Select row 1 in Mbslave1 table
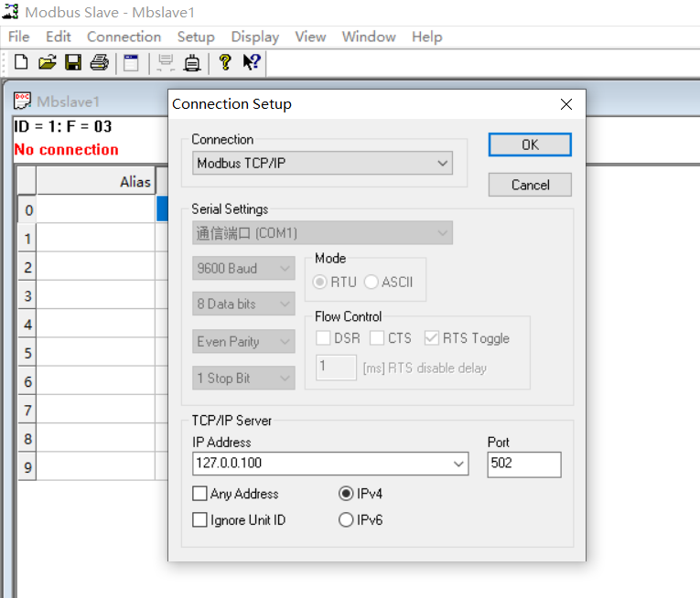This screenshot has height=598, width=700. point(27,239)
